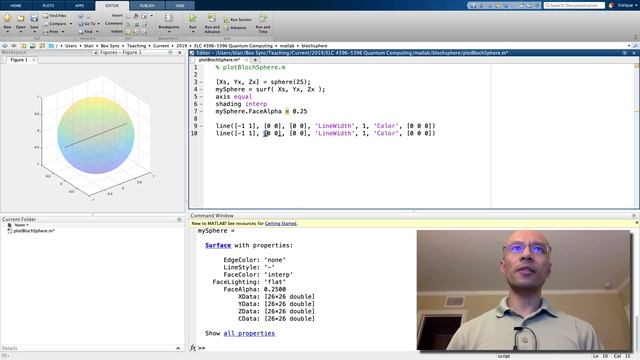Click the 'Teaching' folder in path
Viewport: 640px width, 360px height.
[136, 46]
